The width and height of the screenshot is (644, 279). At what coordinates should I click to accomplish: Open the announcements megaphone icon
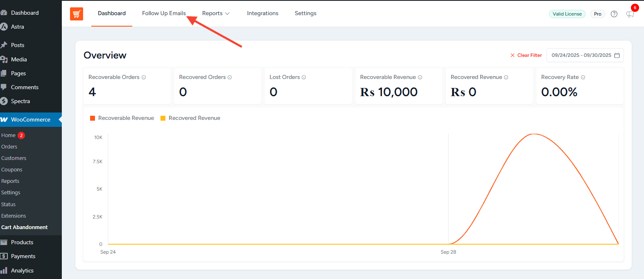[x=630, y=14]
